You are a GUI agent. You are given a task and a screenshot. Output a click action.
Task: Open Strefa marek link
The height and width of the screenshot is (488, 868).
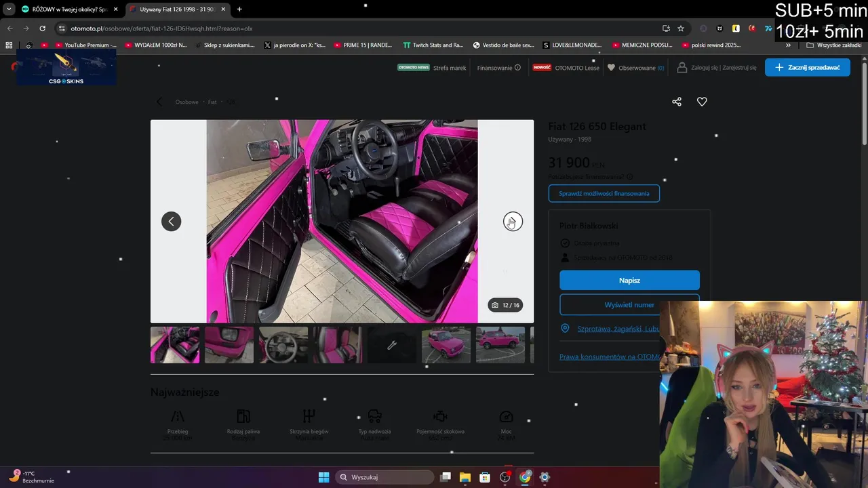pyautogui.click(x=431, y=68)
